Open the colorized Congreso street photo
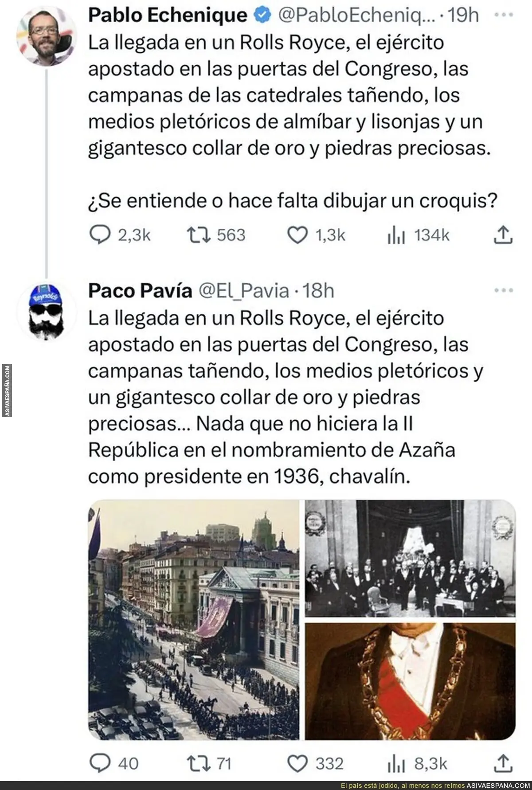The image size is (532, 790). coord(194,620)
